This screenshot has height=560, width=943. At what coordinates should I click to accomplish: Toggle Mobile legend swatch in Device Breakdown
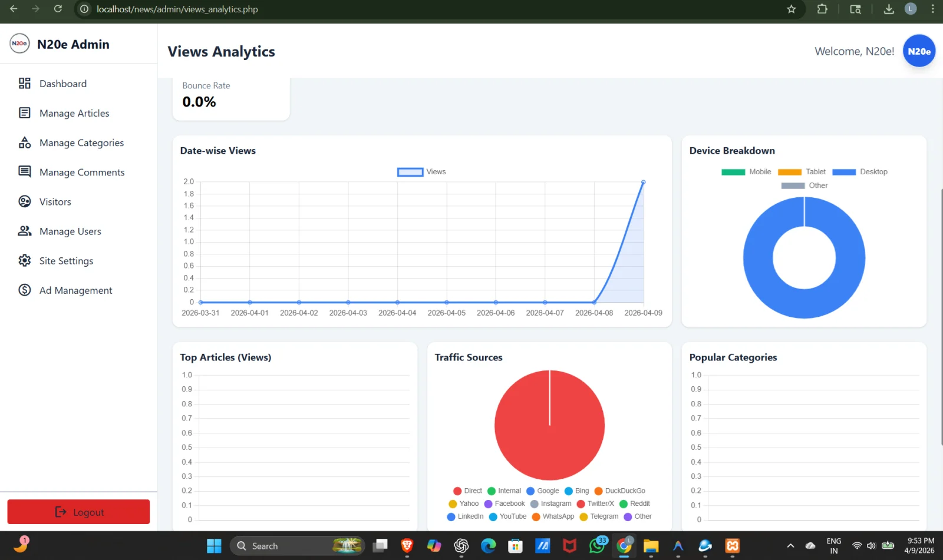click(x=733, y=172)
